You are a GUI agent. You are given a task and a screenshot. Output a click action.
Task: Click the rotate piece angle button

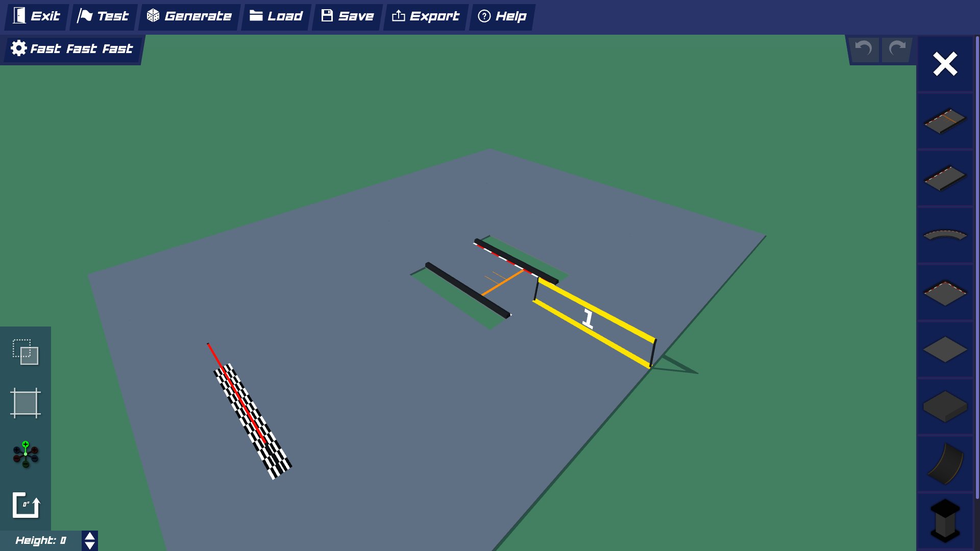[26, 505]
